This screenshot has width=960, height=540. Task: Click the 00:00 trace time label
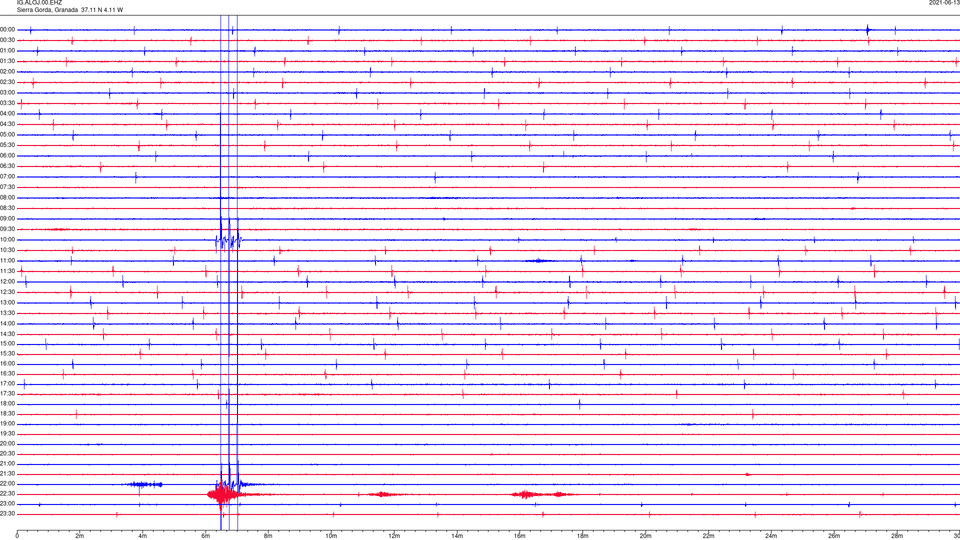coord(8,30)
